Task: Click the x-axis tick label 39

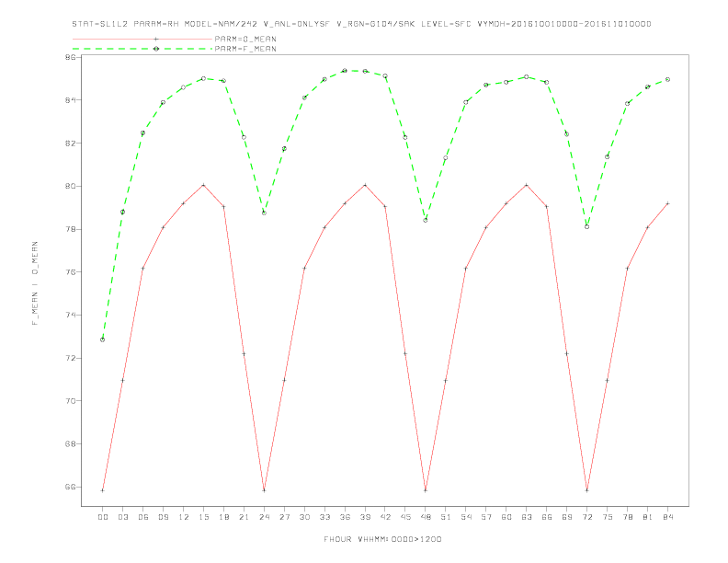Action: click(x=365, y=517)
